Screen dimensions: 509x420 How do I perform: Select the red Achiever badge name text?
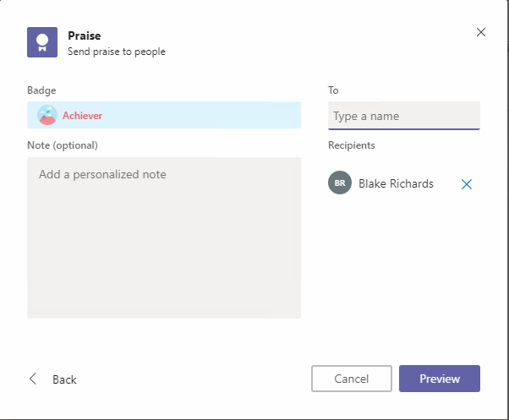coord(82,116)
